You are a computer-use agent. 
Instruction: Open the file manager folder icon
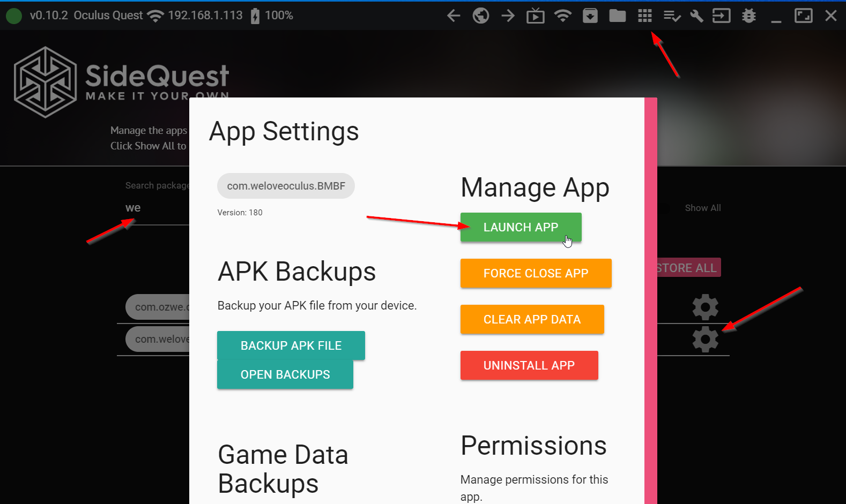point(618,16)
